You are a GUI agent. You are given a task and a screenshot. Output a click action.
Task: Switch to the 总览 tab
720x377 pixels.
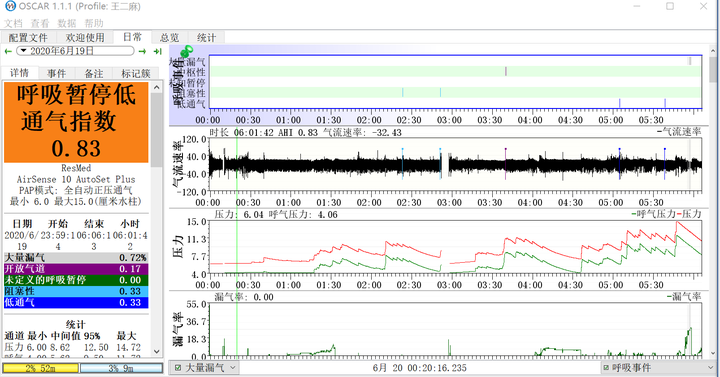point(169,38)
